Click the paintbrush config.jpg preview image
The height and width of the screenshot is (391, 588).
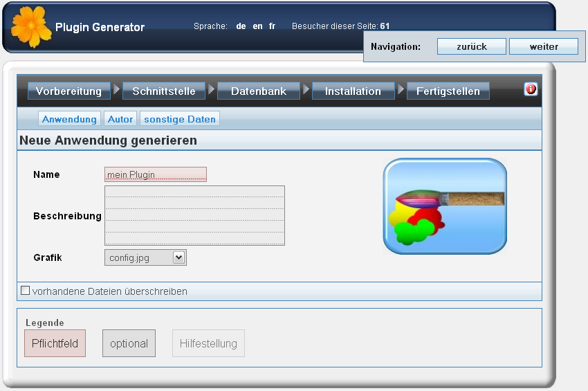pos(445,206)
